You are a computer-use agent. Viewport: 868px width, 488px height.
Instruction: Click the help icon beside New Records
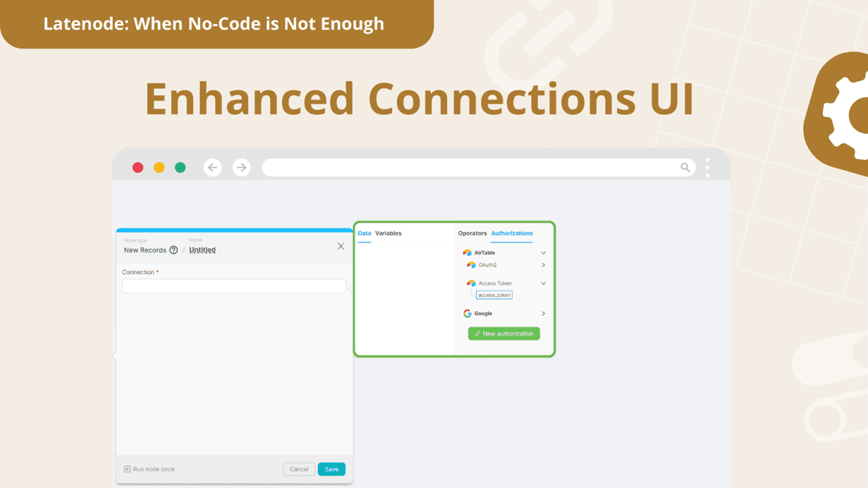point(174,250)
